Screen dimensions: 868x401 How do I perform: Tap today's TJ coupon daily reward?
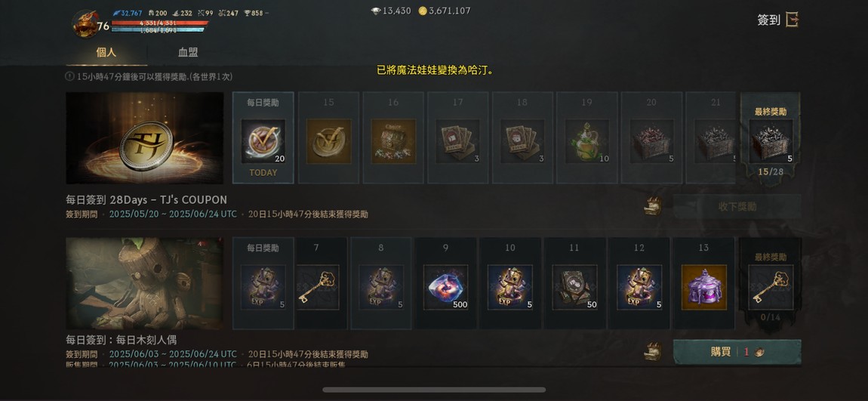pos(263,141)
